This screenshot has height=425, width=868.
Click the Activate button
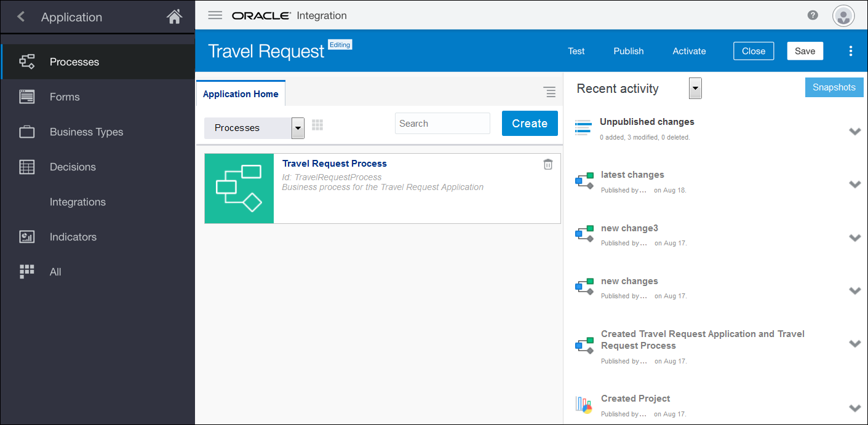(x=689, y=51)
